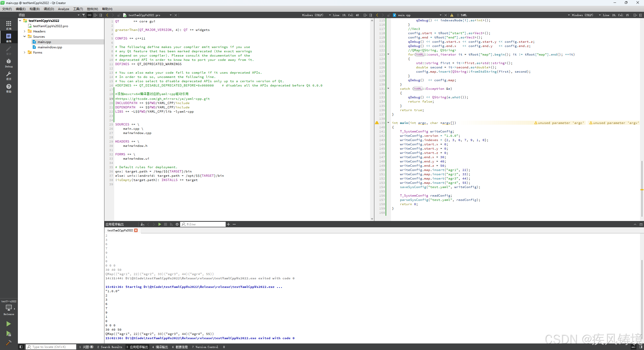Toggle the left sidebar visibility
The image size is (644, 350).
point(21,347)
